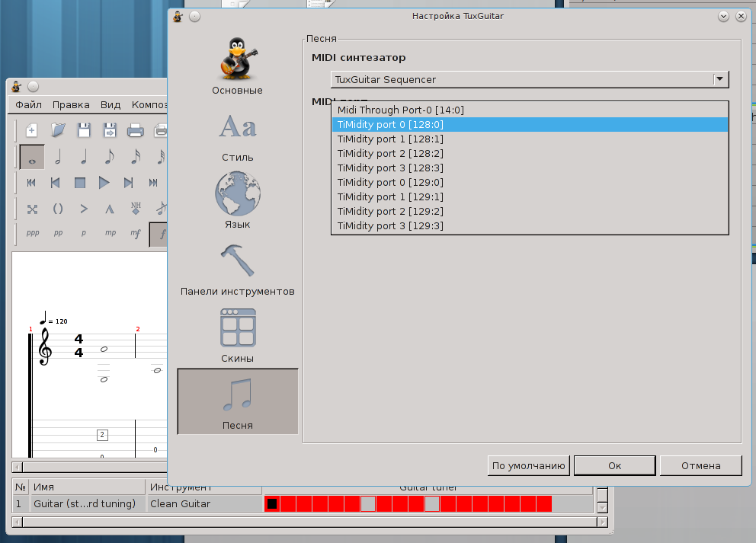The height and width of the screenshot is (543, 756).
Task: Set dynamic to mf
Action: coord(136,233)
